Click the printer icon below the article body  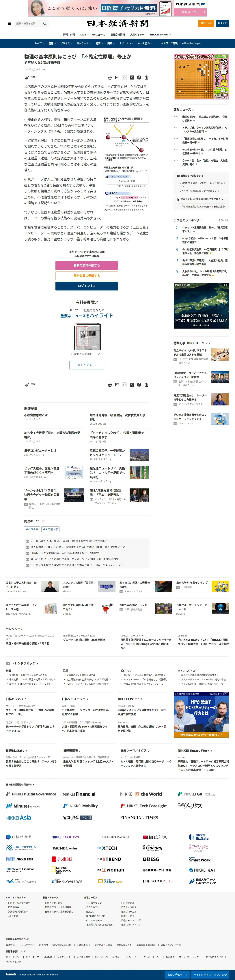110,385
